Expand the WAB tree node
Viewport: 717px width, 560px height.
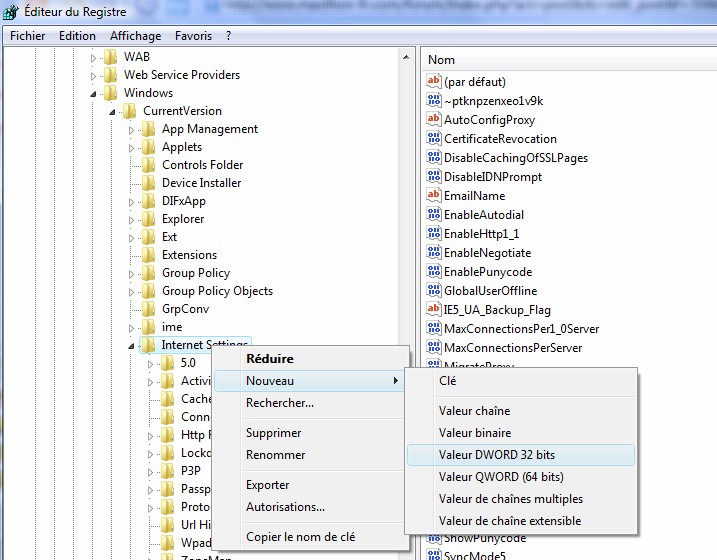pos(93,58)
